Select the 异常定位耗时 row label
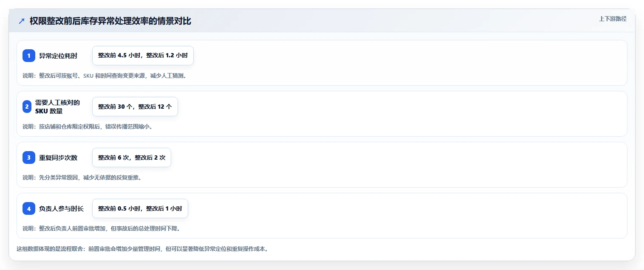The image size is (644, 270). (x=58, y=56)
